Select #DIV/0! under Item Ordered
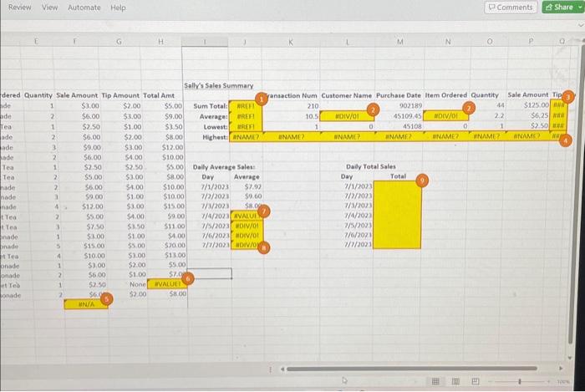This screenshot has height=392, width=585. [445, 116]
